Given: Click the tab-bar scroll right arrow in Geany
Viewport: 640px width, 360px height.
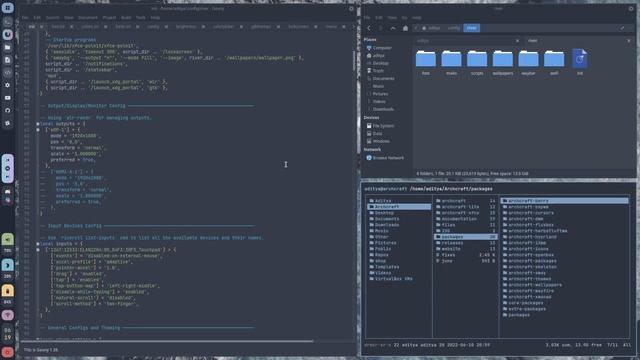Looking at the screenshot, I should (353, 27).
